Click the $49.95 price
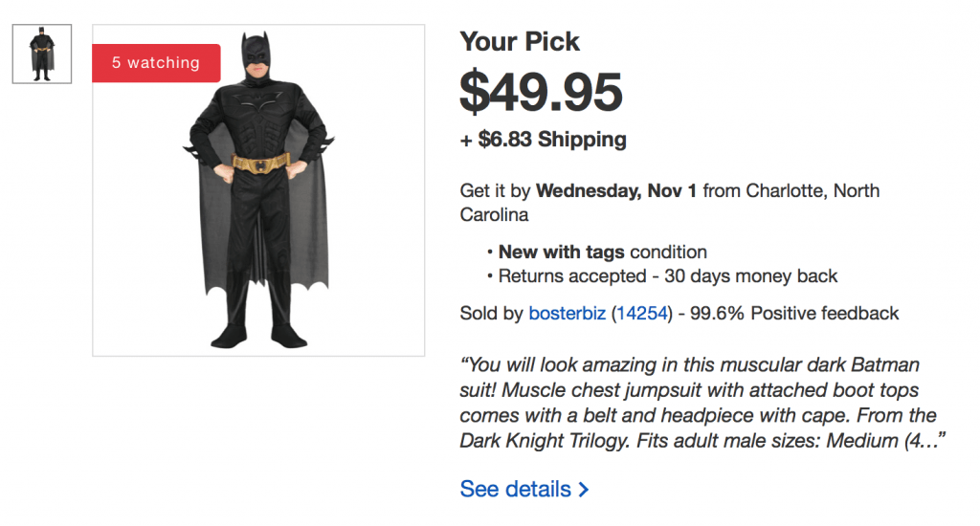The image size is (980, 526). tap(541, 93)
